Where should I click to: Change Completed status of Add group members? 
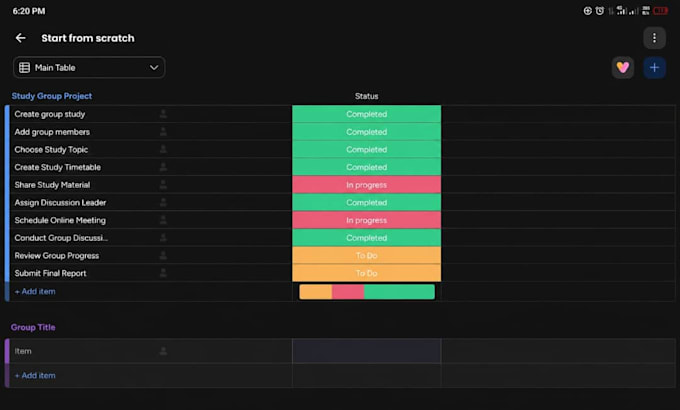pyautogui.click(x=366, y=132)
